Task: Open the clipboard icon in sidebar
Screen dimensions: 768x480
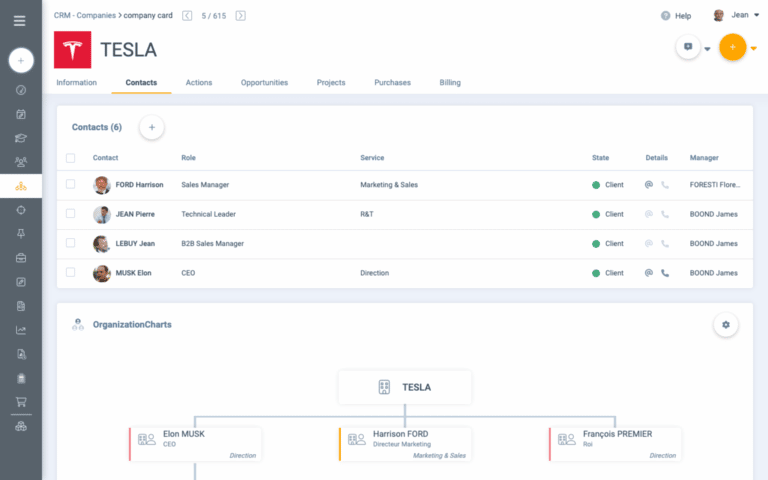Action: [21, 378]
